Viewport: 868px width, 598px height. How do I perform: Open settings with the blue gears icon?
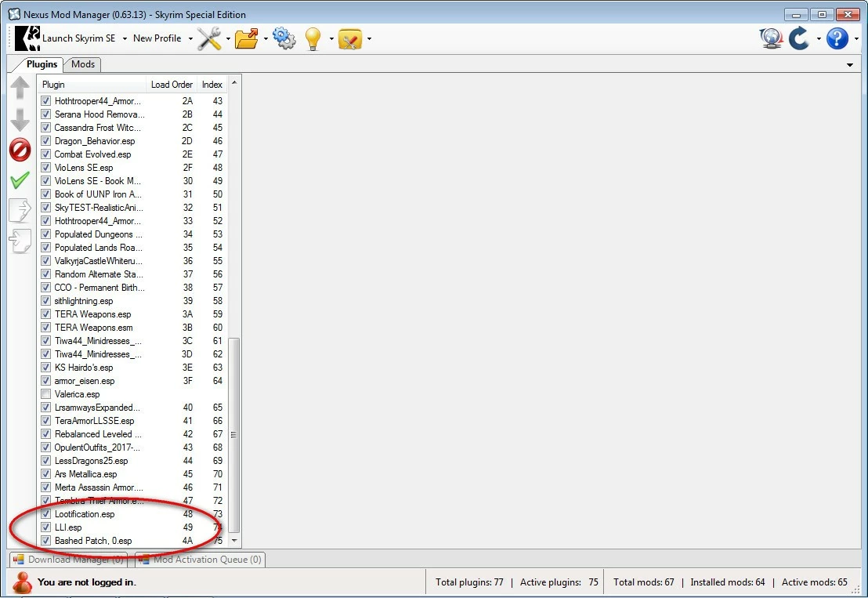284,38
